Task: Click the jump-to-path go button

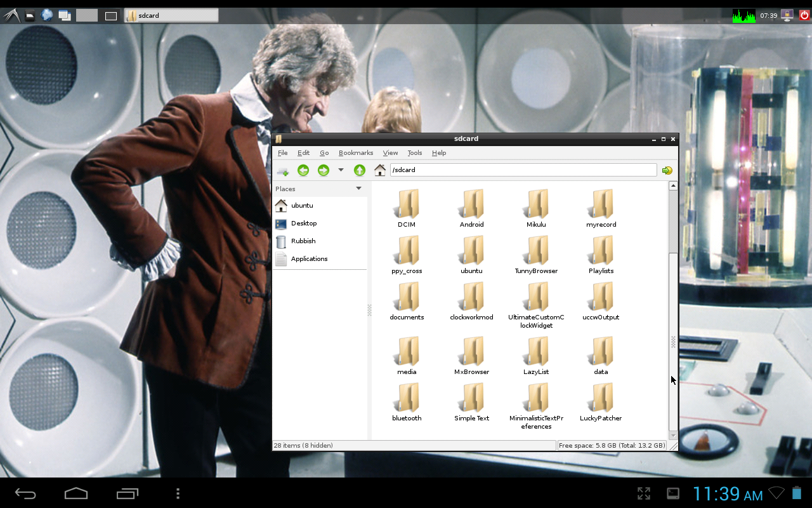Action: point(667,170)
